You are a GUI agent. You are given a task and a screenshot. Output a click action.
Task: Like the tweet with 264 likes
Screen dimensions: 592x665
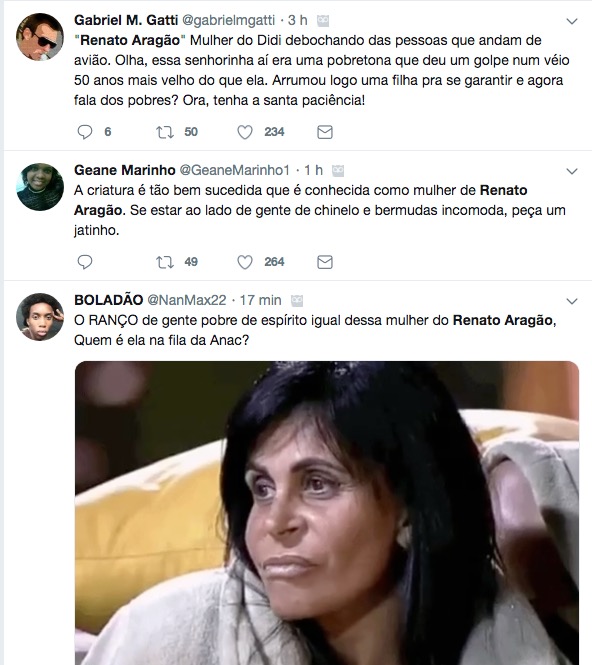pos(245,262)
